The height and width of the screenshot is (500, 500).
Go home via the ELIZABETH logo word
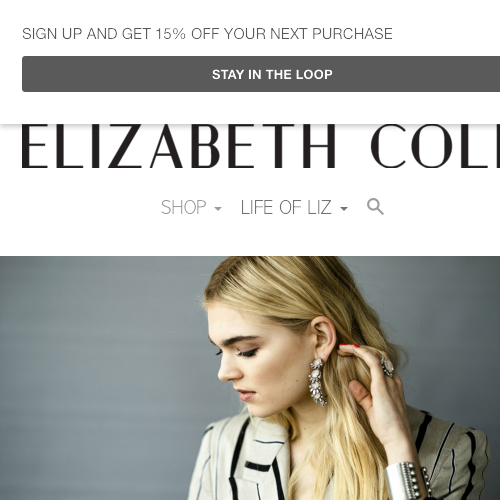178,146
